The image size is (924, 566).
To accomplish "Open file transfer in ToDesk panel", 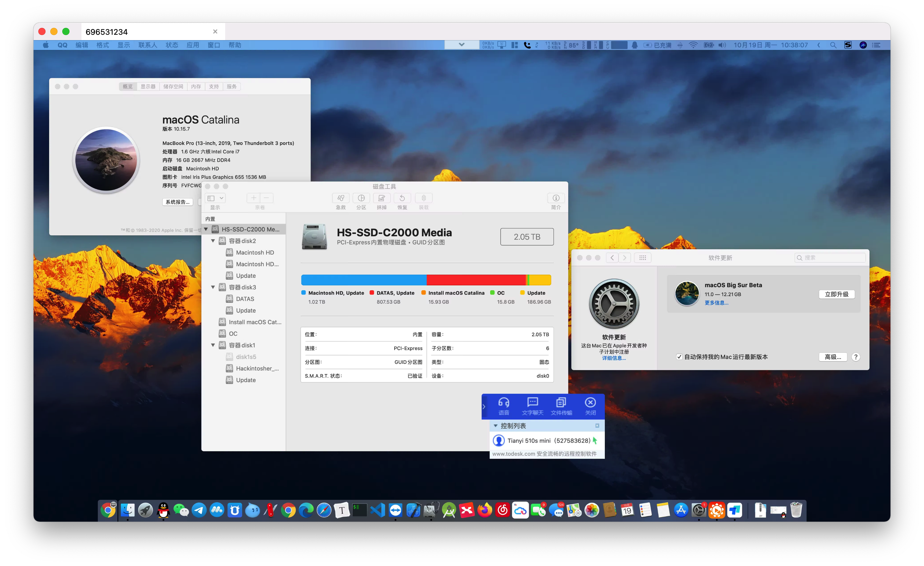I will tap(561, 407).
